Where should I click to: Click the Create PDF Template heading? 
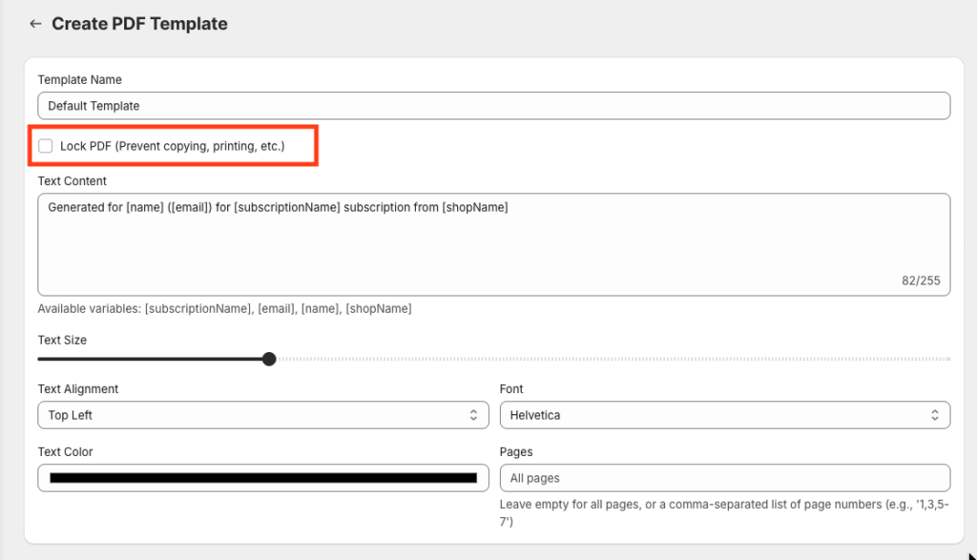139,24
